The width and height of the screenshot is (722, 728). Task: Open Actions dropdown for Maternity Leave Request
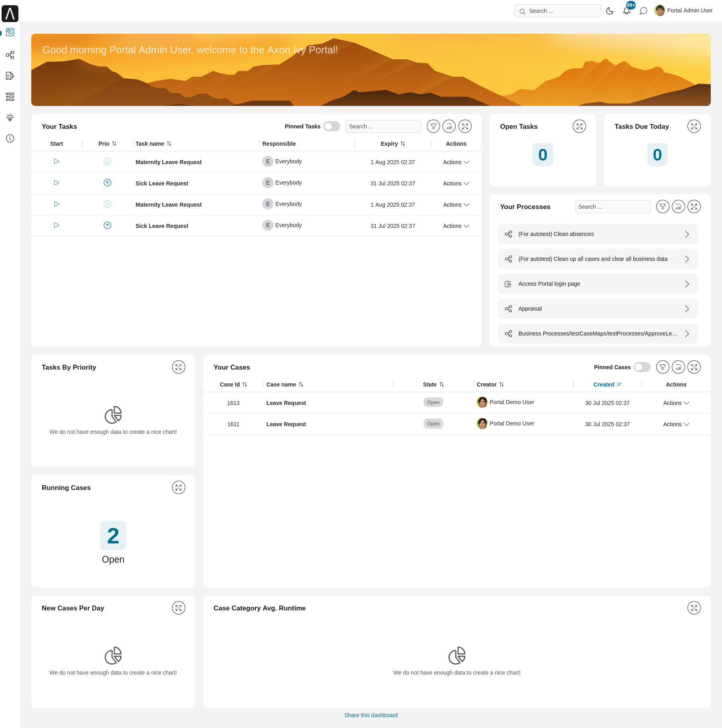(x=455, y=162)
